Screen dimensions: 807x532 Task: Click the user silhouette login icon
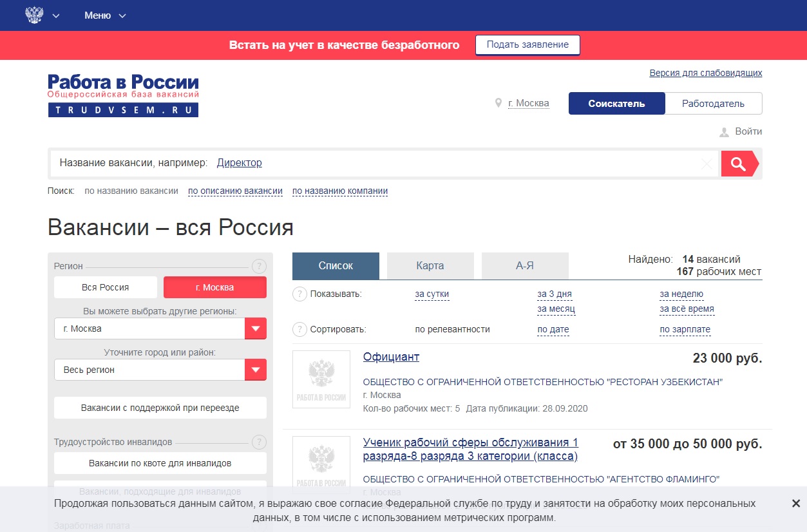point(725,132)
